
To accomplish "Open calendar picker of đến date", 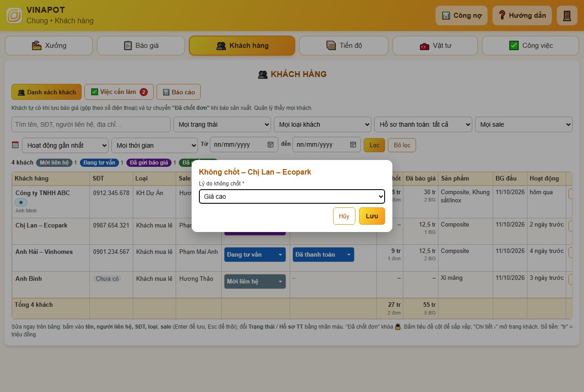I will click(x=353, y=144).
